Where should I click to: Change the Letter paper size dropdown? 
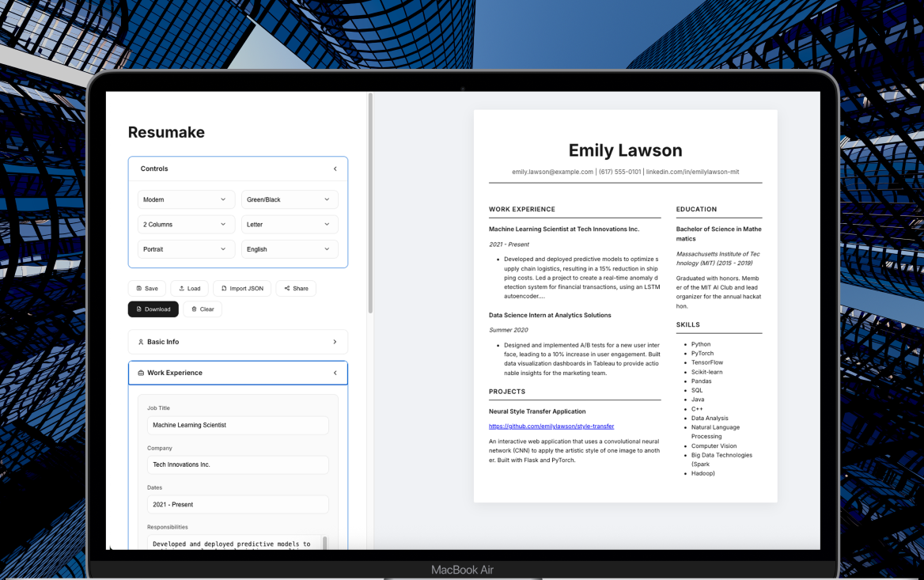(x=290, y=225)
